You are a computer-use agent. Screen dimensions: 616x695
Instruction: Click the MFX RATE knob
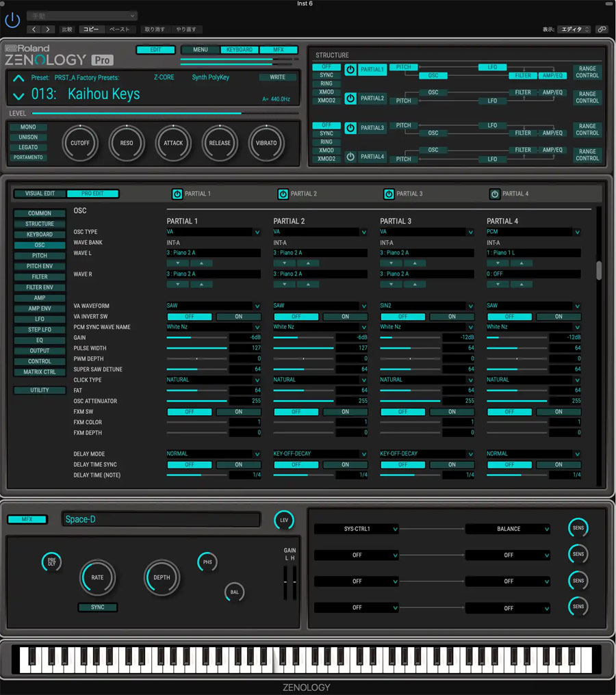click(x=97, y=577)
